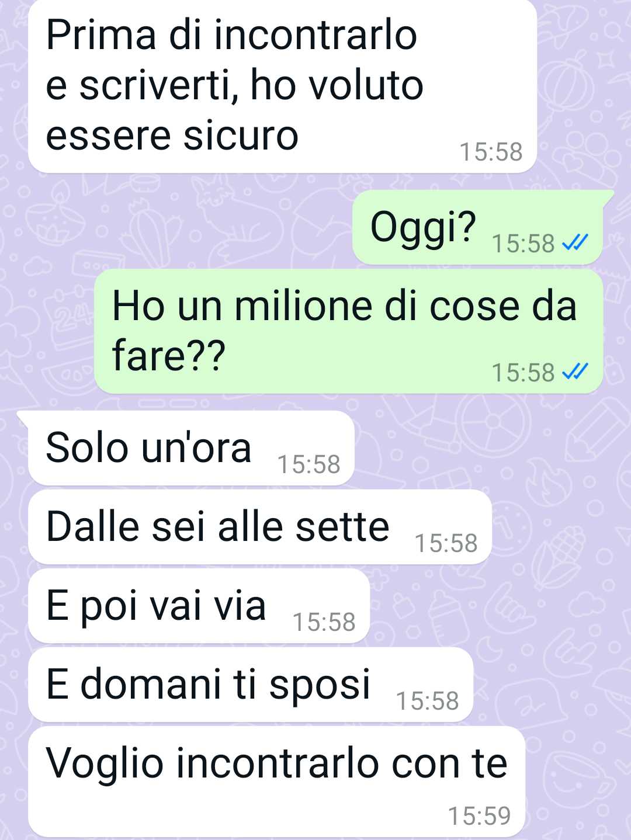This screenshot has width=631, height=840.
Task: Tap the word 'fare??' in the green bubble
Action: point(168,356)
